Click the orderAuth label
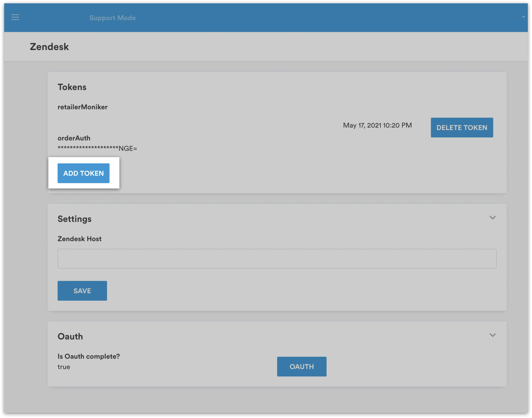Screen dimensions: 532x418 coord(74,138)
